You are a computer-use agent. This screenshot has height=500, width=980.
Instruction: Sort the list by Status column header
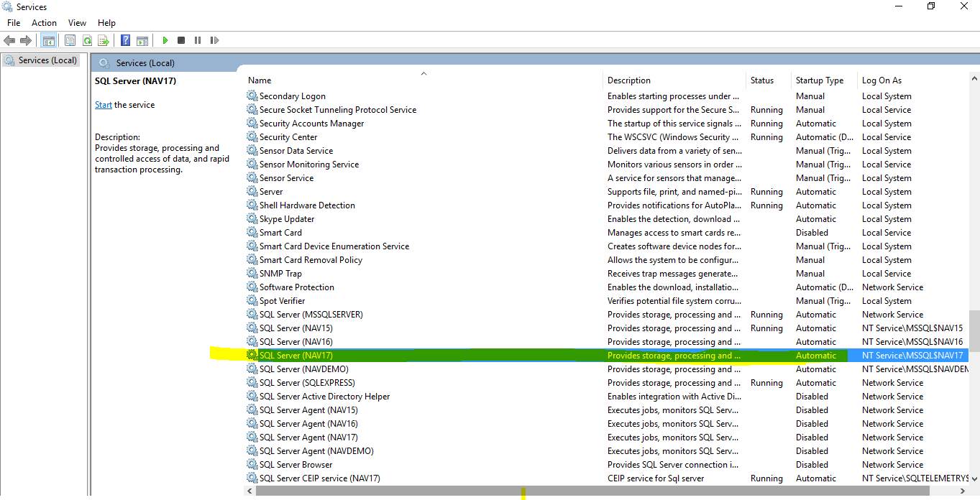[762, 80]
